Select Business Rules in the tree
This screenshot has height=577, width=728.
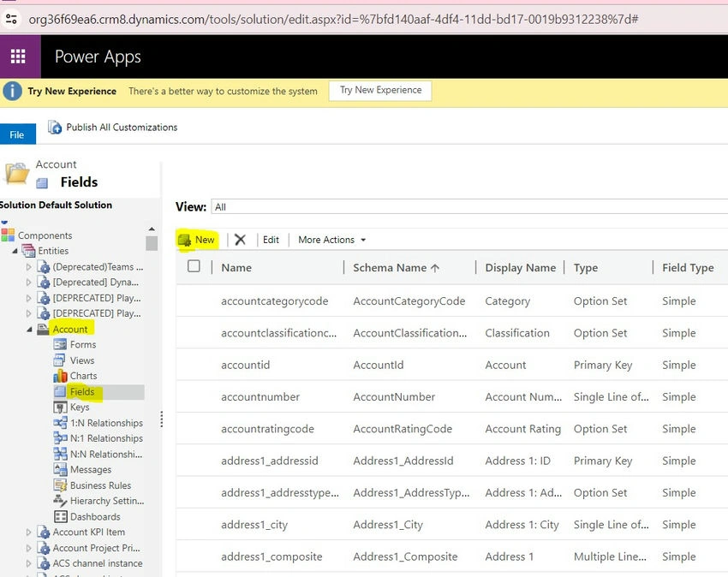[x=100, y=485]
